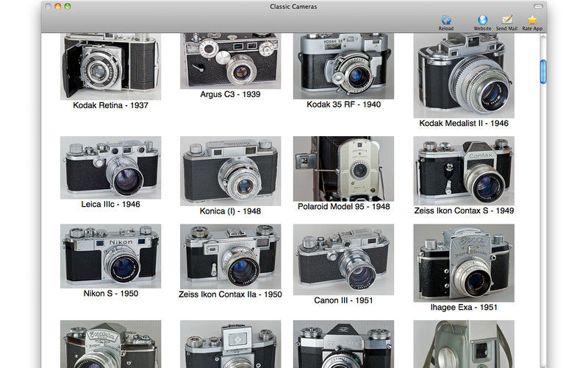
Task: Click the green zoom window button
Action: coord(68,7)
